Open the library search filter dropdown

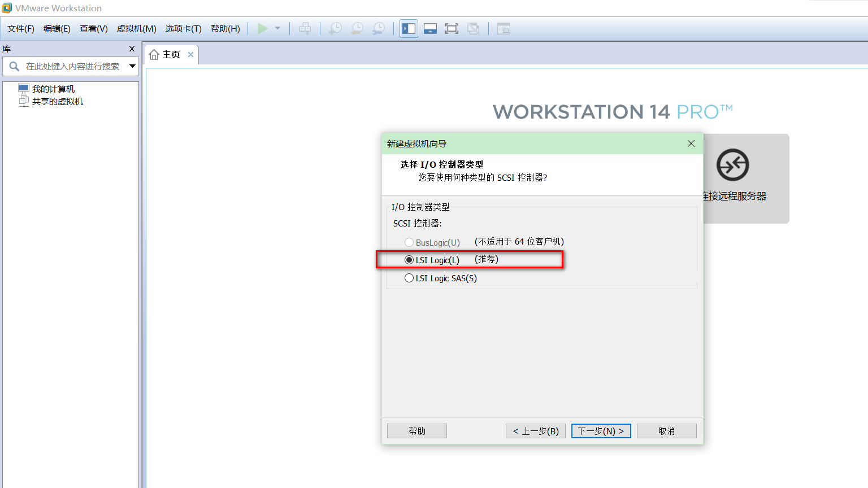(x=133, y=66)
